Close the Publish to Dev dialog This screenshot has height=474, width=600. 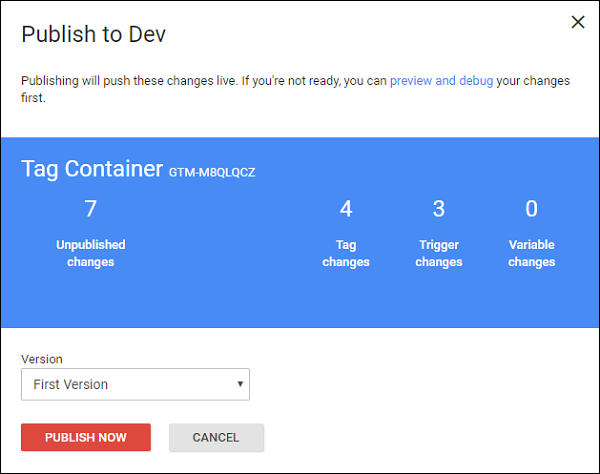[x=577, y=23]
